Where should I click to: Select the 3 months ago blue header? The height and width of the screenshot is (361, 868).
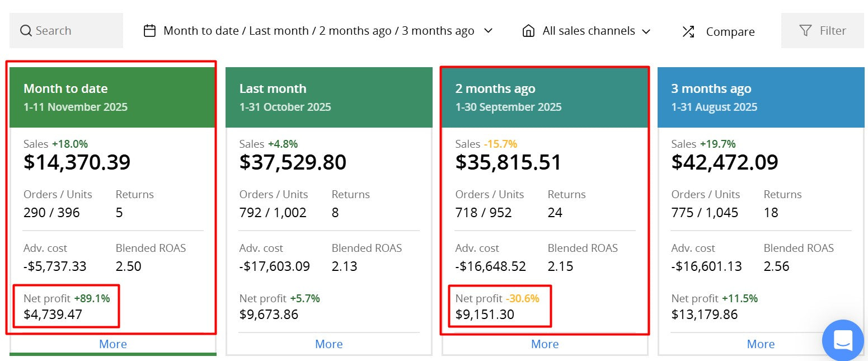tap(761, 97)
